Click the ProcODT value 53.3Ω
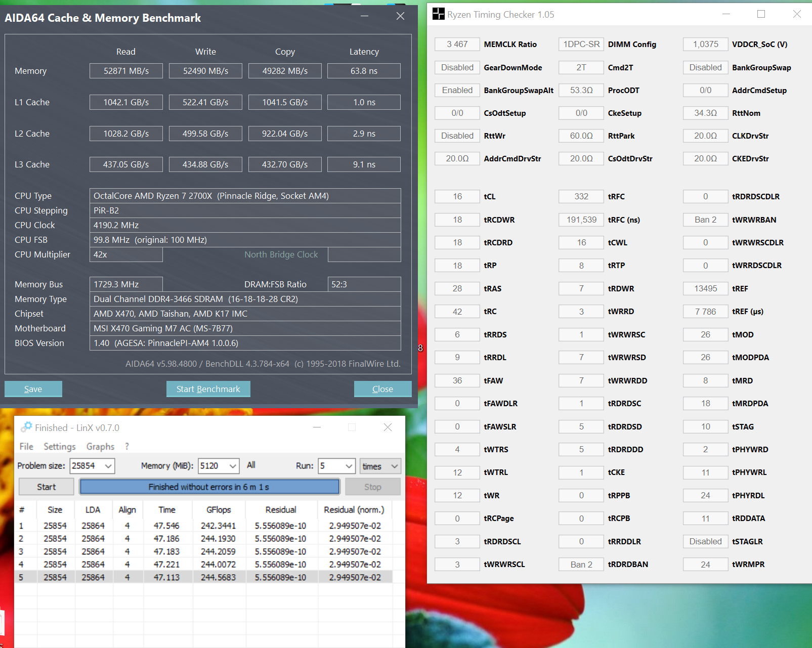 (x=581, y=90)
